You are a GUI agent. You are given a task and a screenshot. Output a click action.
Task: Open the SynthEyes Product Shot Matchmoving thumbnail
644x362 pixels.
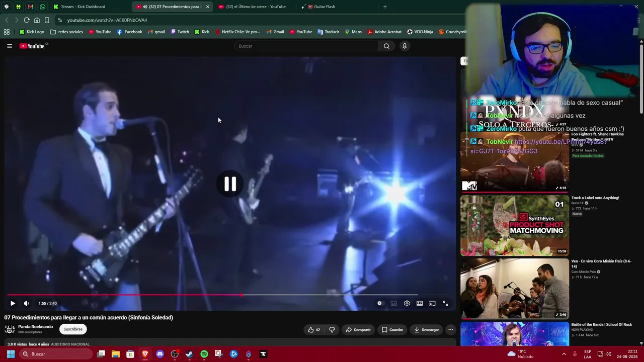[515, 225]
